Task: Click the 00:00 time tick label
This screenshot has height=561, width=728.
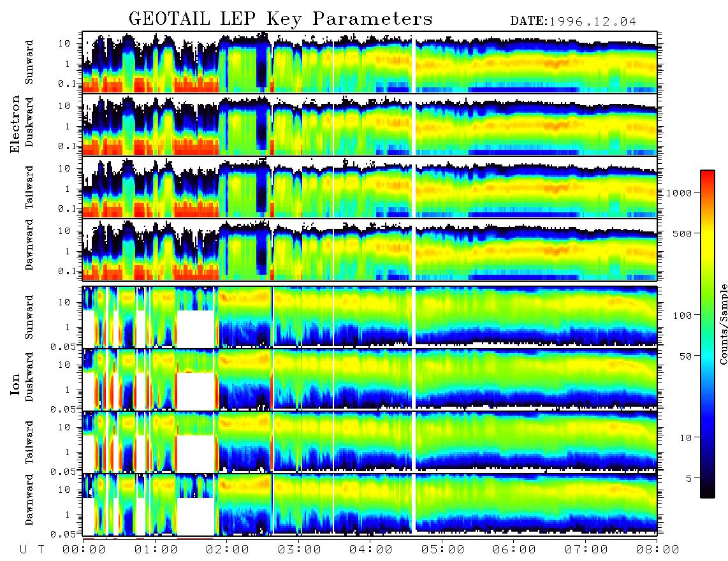Action: coord(84,550)
